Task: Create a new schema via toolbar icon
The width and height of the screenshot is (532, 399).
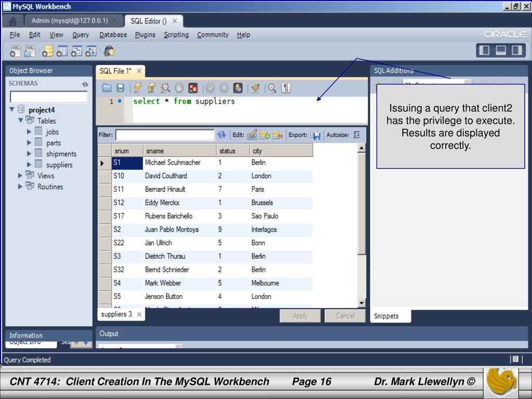Action: tap(47, 51)
